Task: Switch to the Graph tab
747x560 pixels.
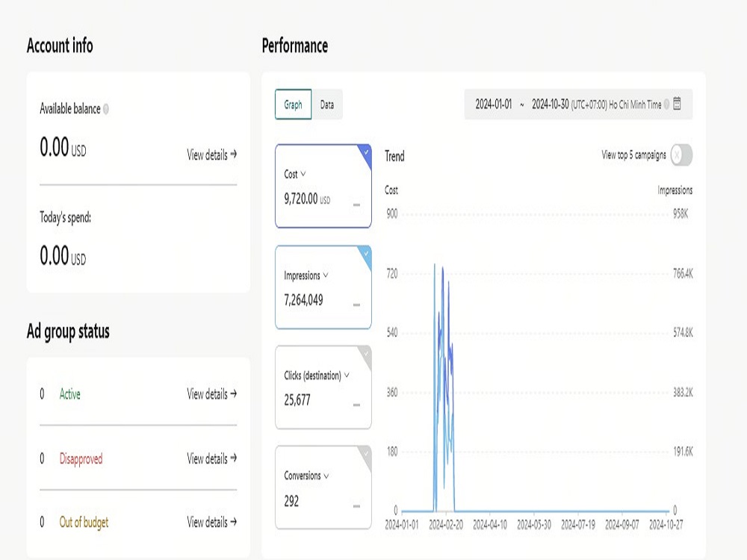Action: tap(293, 105)
